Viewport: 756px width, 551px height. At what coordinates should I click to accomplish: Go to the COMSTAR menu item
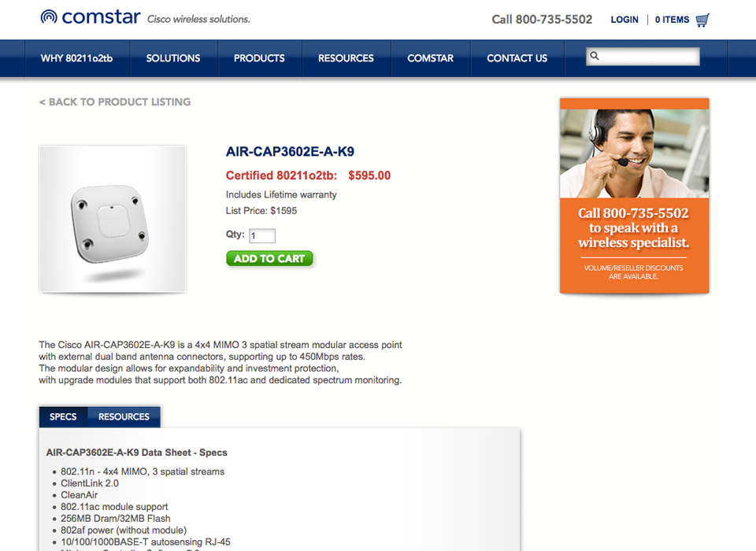pos(431,58)
